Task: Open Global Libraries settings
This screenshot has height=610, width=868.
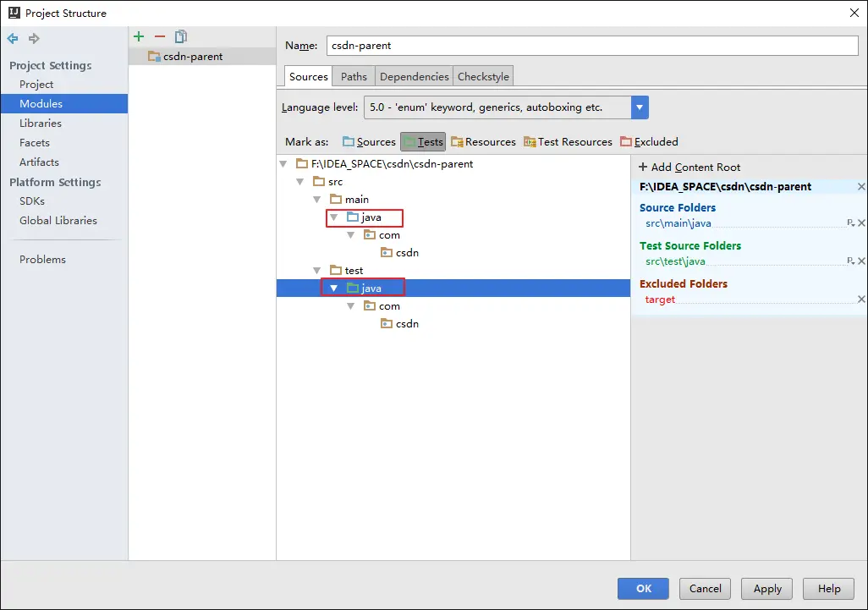Action: [58, 220]
